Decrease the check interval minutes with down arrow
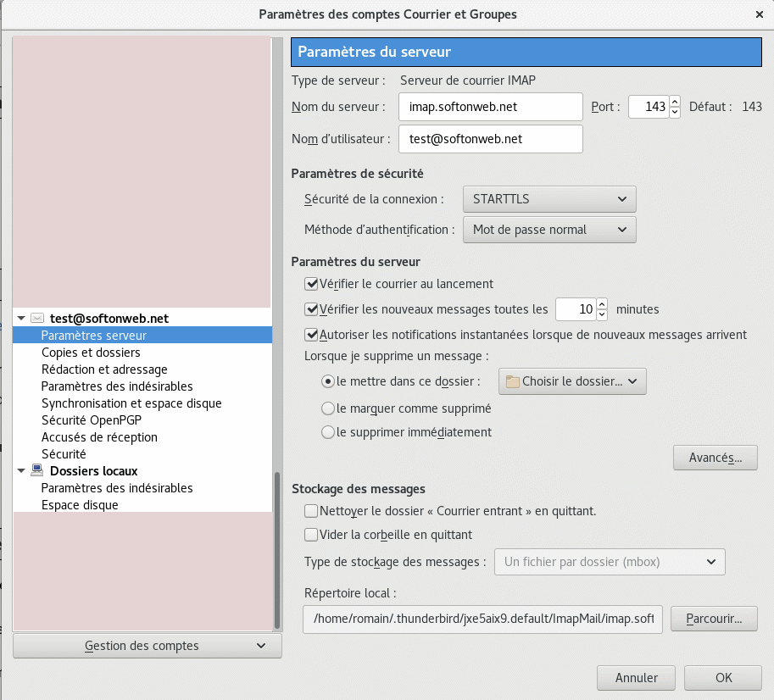The width and height of the screenshot is (774, 700). (x=602, y=315)
